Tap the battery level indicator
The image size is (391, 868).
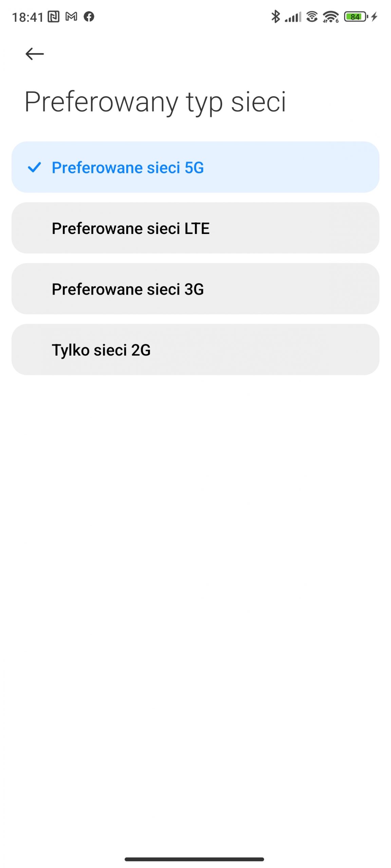(x=356, y=17)
